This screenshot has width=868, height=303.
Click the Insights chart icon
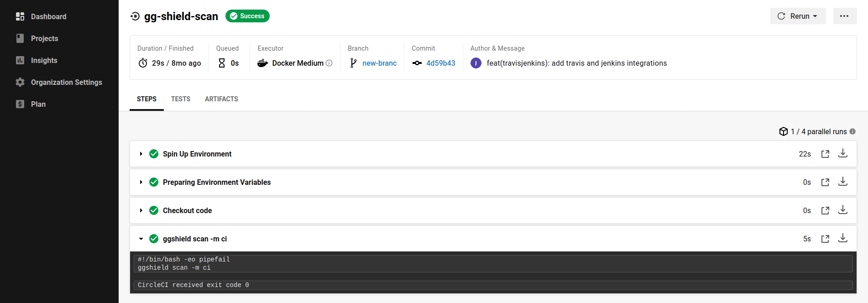coord(20,60)
